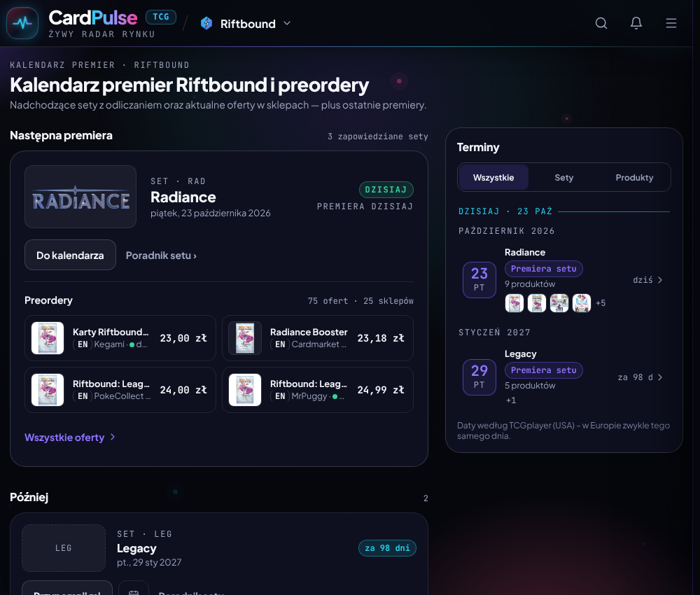This screenshot has height=595, width=700.
Task: Open the Radiance set logo thumbnail
Action: [x=80, y=197]
